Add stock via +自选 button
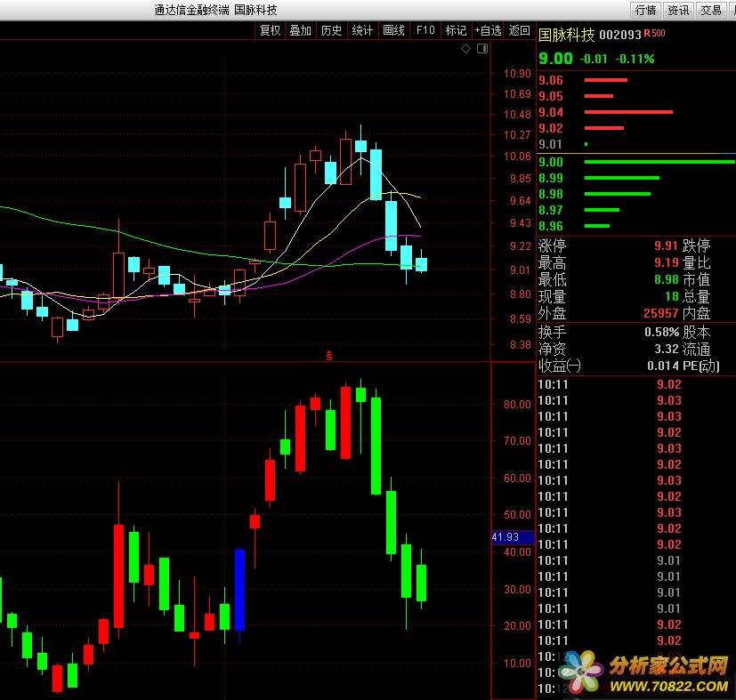 [488, 30]
